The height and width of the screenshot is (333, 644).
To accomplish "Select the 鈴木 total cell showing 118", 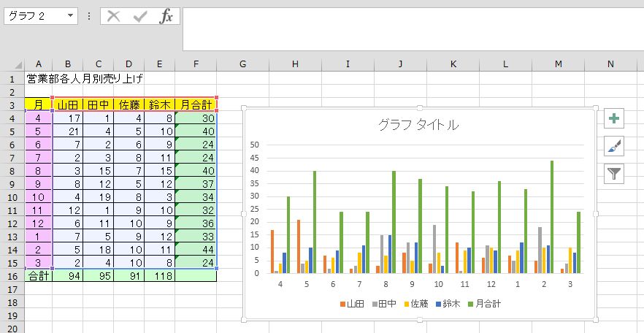I will point(159,276).
